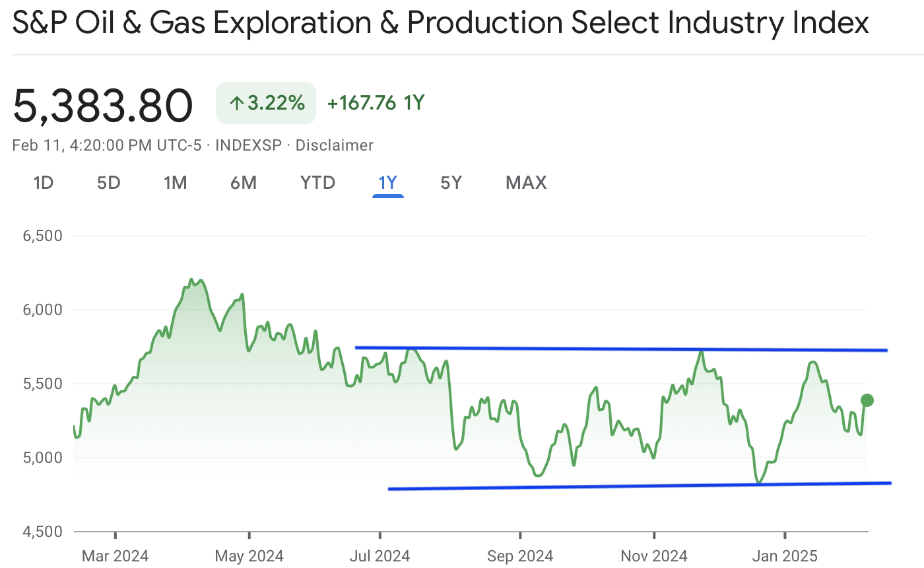Viewport: 924px width, 568px height.
Task: Click the green current-price dot on chart
Action: (x=867, y=400)
